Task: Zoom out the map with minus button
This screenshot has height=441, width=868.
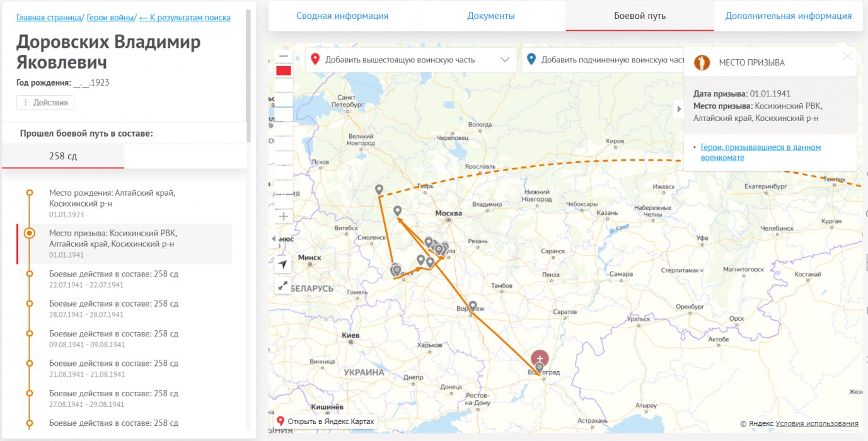Action: point(284,56)
